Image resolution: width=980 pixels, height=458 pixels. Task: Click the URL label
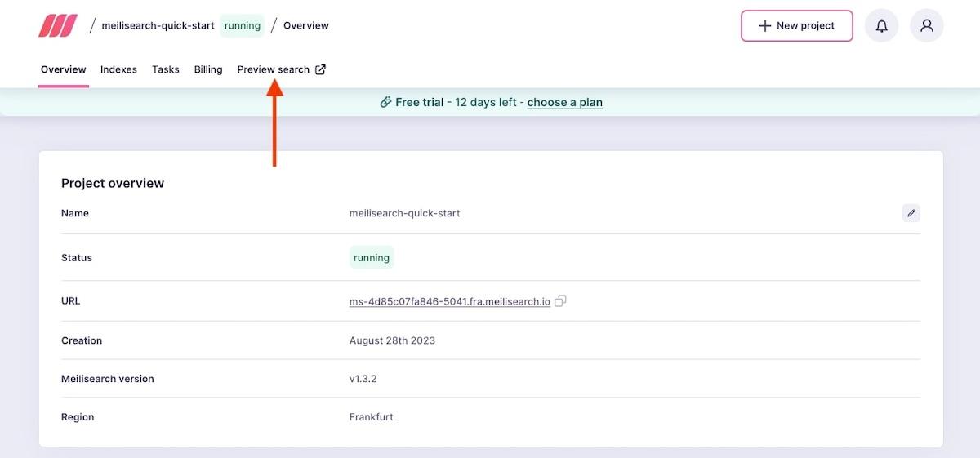71,300
